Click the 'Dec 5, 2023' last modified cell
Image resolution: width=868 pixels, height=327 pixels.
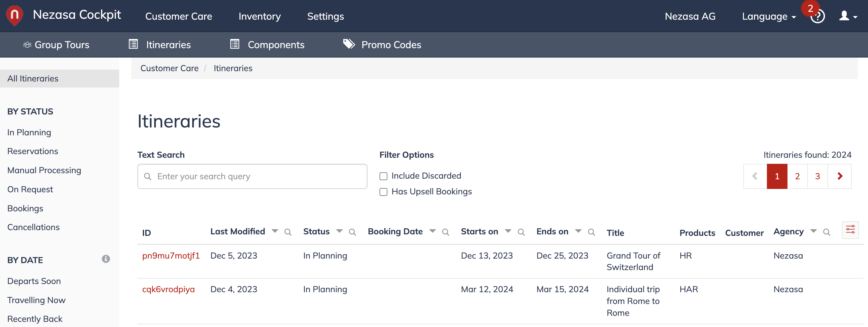click(x=234, y=256)
